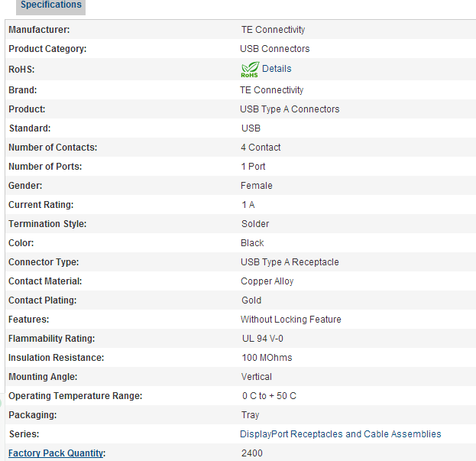Click the Mounting Angle value Vertical

point(257,377)
